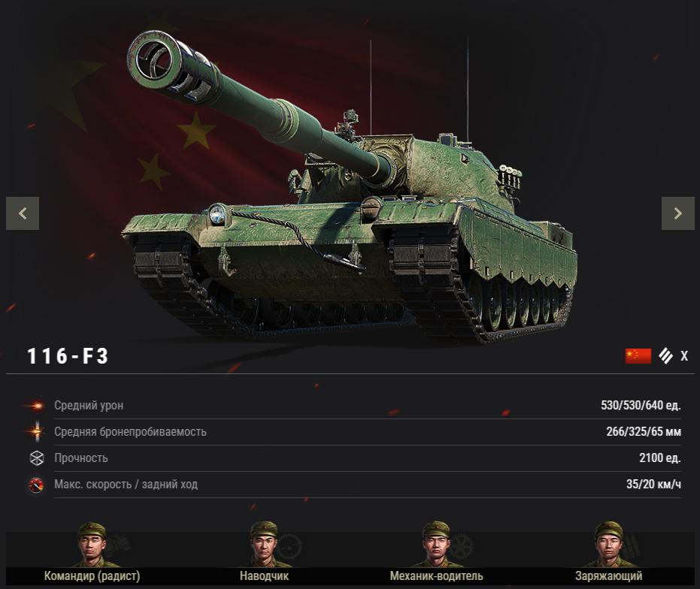Click the Прочность stat row

click(368, 458)
